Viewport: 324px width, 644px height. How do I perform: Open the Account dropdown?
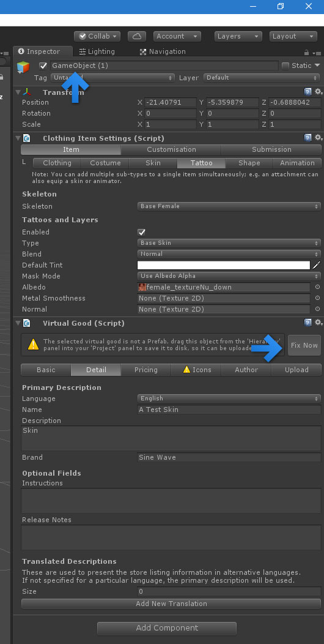coord(177,36)
